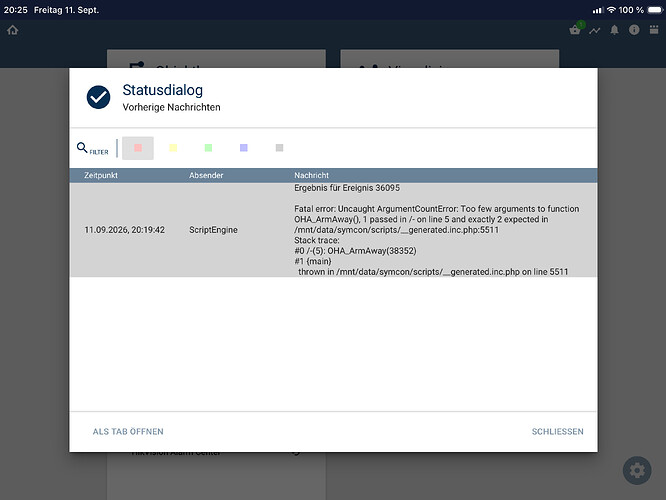Select the ScriptEngine sender cell
The width and height of the screenshot is (666, 500).
(213, 230)
